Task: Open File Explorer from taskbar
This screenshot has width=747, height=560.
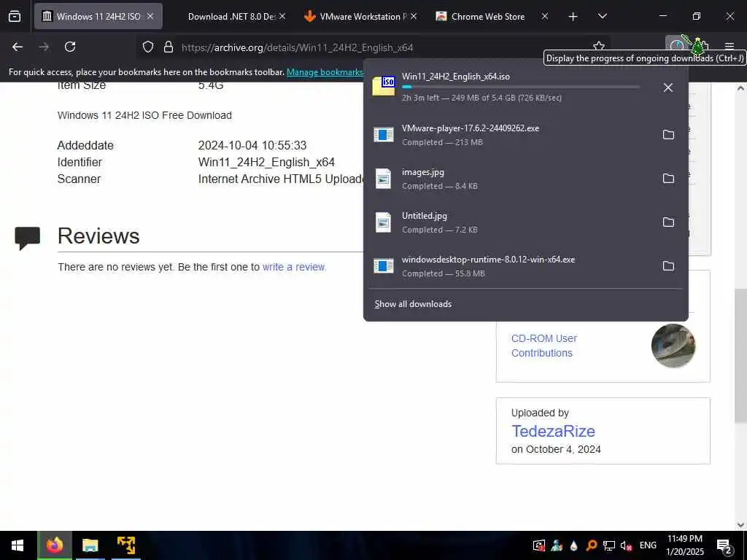Action: click(90, 545)
